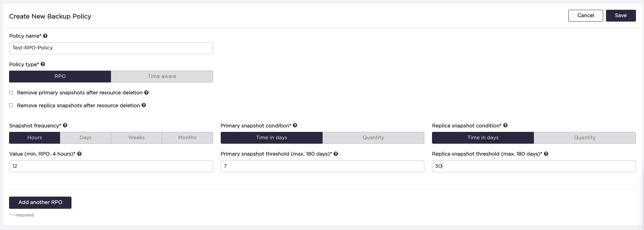The image size is (644, 230).
Task: Enable Remove primary snapshots after resource deletion
Action: pyautogui.click(x=11, y=93)
